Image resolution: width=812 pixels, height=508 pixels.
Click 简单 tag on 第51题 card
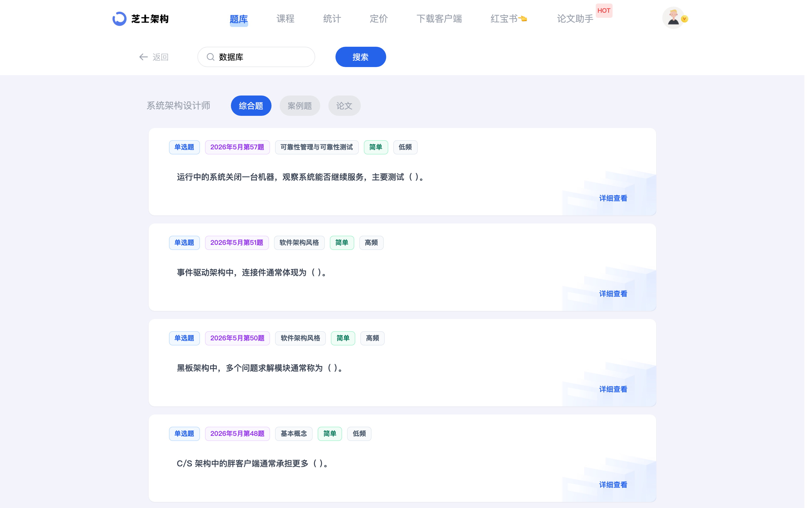(x=342, y=243)
